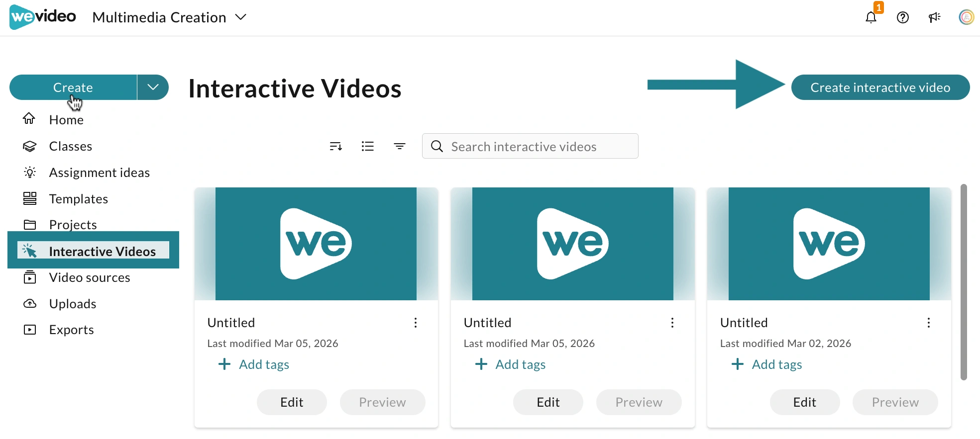
Task: Click the first card's Untitled title
Action: 231,323
